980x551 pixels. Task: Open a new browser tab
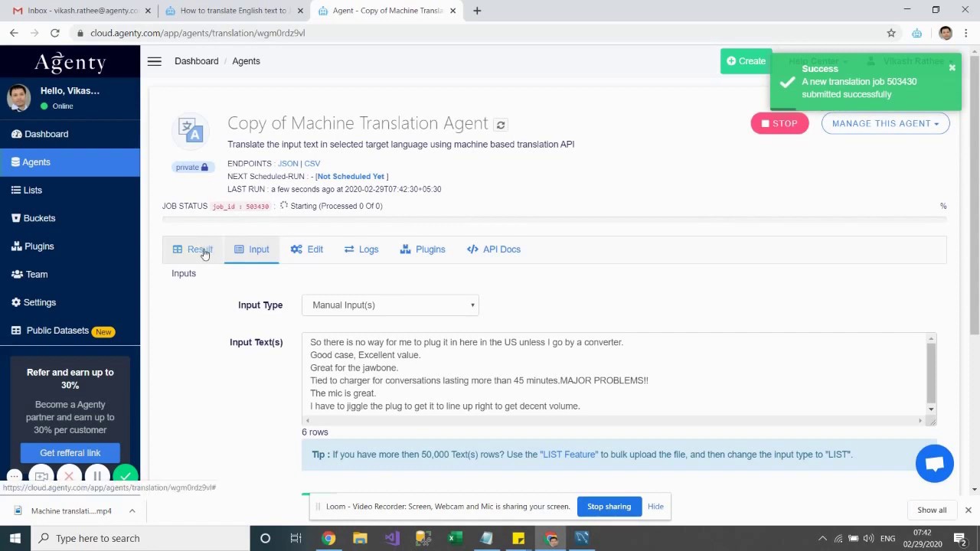[477, 11]
